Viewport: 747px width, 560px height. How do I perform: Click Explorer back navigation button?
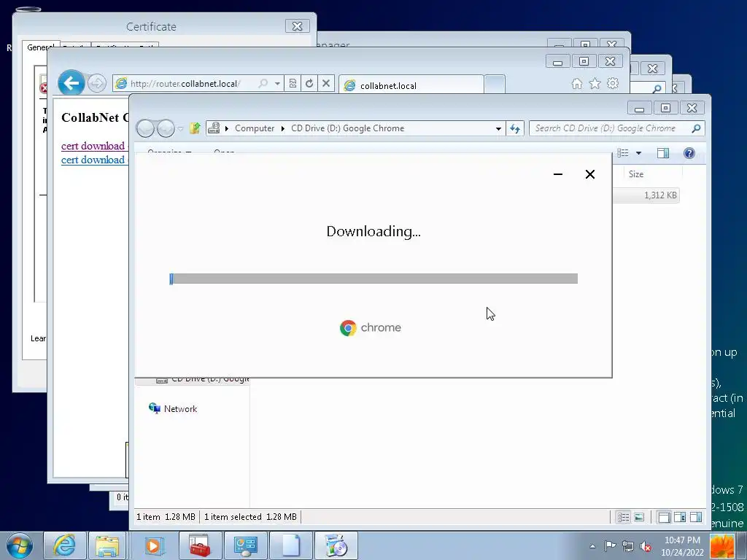click(x=146, y=128)
